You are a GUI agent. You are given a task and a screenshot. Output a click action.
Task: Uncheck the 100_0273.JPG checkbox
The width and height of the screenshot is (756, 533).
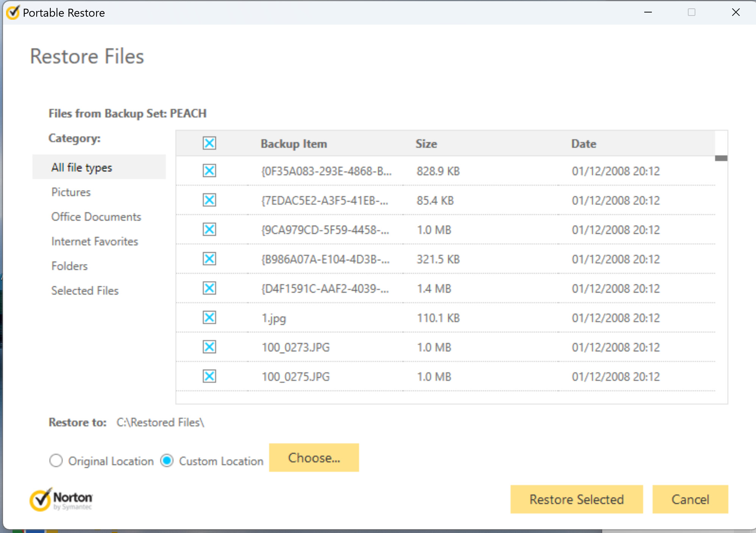pos(209,347)
